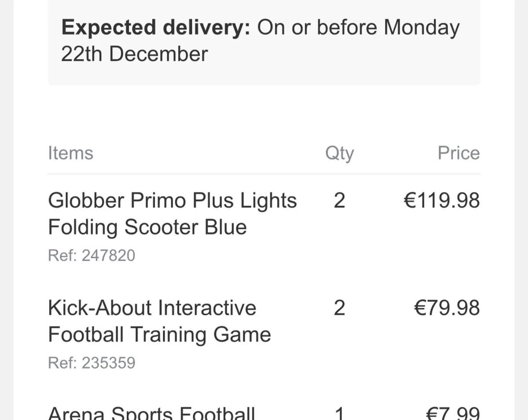Viewport: 528px width, 420px height.
Task: Select reference number Ref: 235359
Action: [92, 363]
